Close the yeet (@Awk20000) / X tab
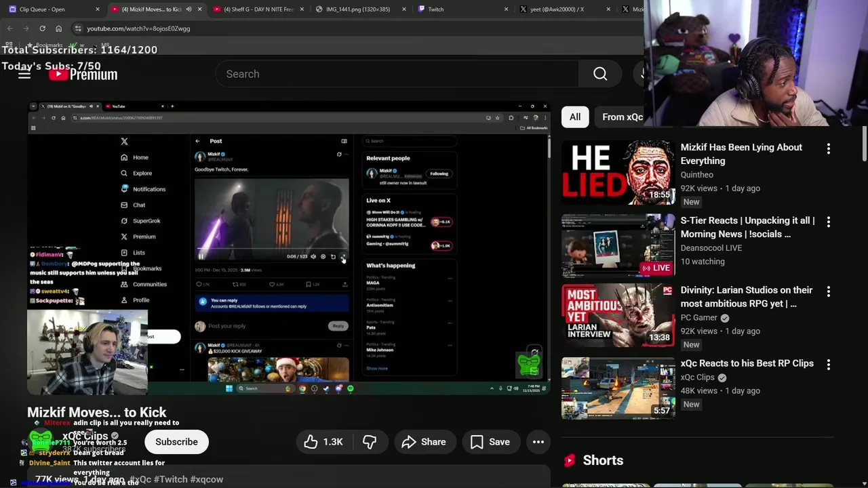Viewport: 868px width, 488px height. [608, 9]
